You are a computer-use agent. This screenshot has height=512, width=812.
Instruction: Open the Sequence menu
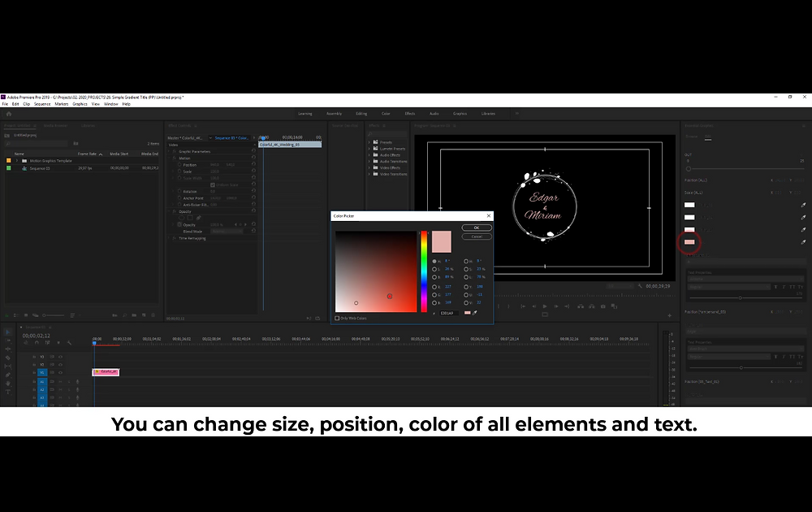click(42, 104)
